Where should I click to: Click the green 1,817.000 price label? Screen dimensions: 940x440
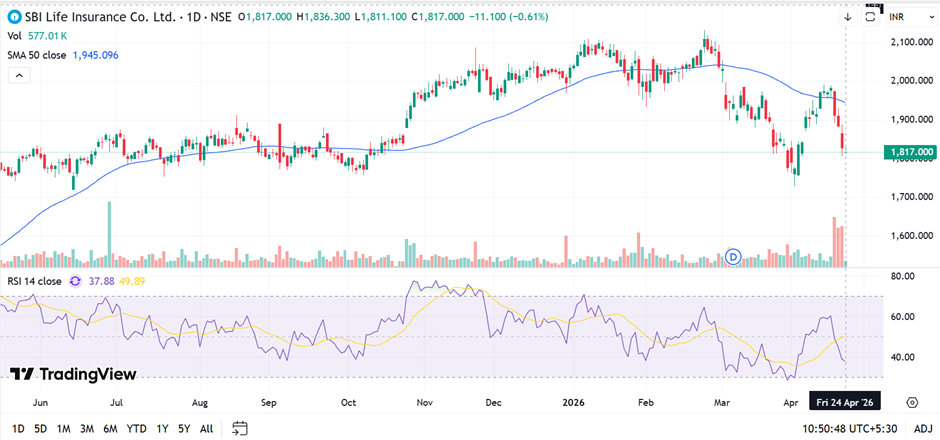tap(908, 152)
